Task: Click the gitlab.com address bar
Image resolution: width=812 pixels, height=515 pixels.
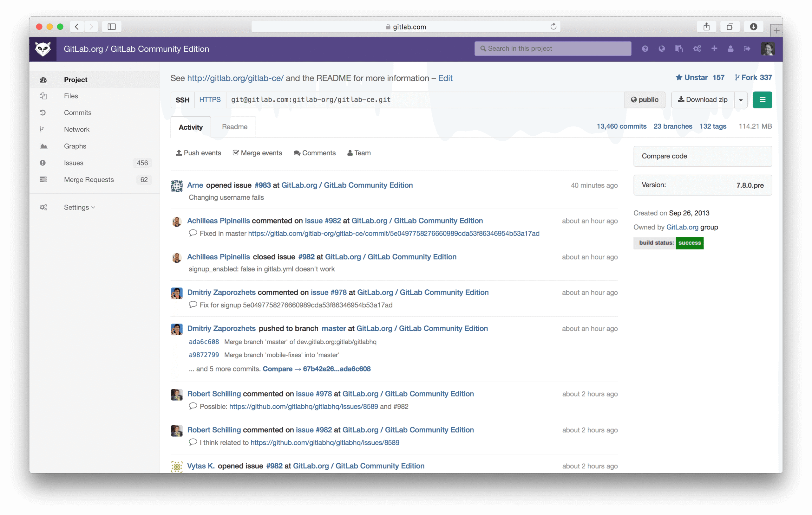Action: tap(406, 27)
